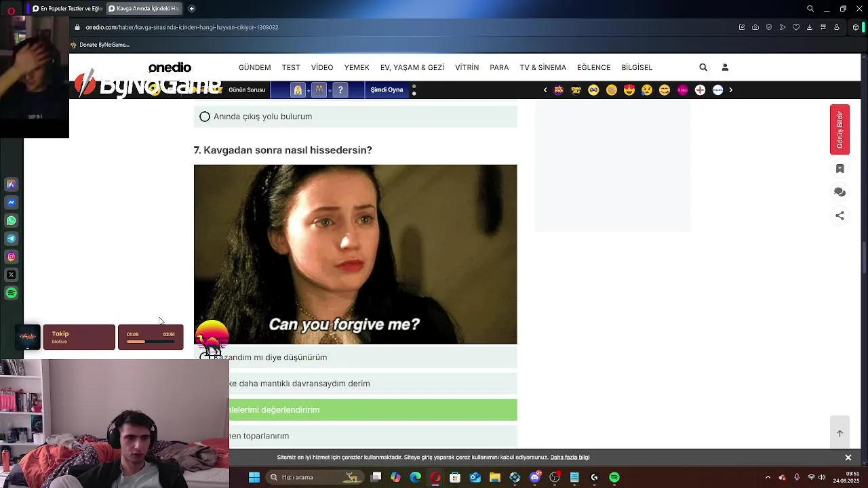Image resolution: width=868 pixels, height=488 pixels.
Task: Open comments bubble icon
Action: 840,192
